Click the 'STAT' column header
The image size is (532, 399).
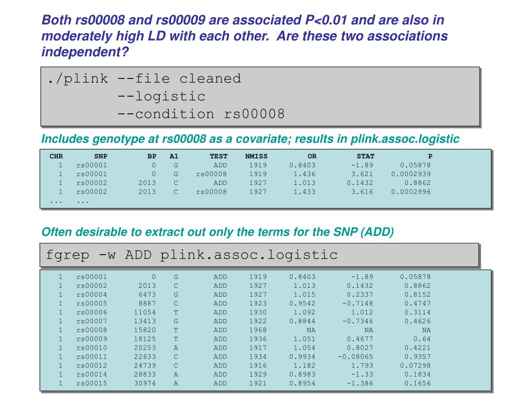(365, 156)
